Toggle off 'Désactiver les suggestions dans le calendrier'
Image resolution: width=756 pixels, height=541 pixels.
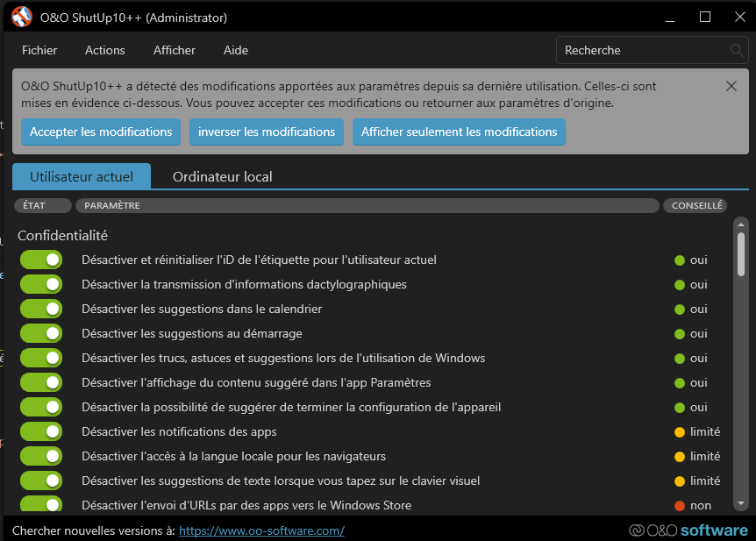pos(41,310)
